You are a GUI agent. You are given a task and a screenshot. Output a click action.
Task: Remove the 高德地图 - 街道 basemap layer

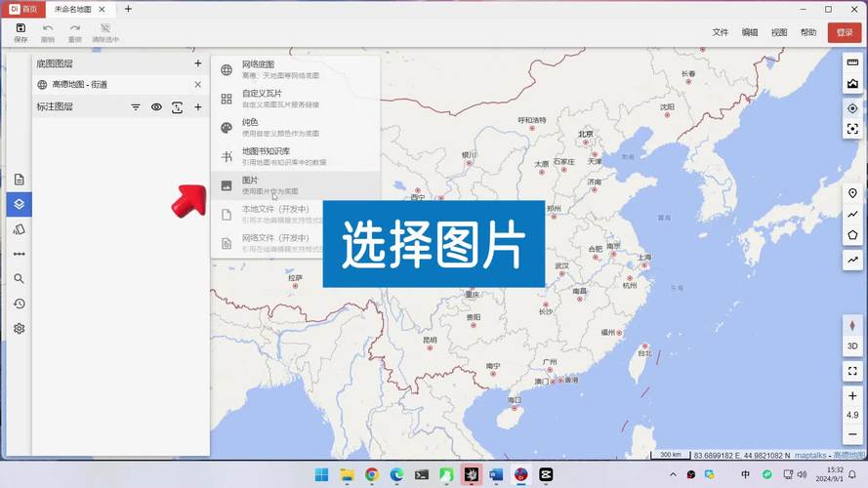pos(197,85)
